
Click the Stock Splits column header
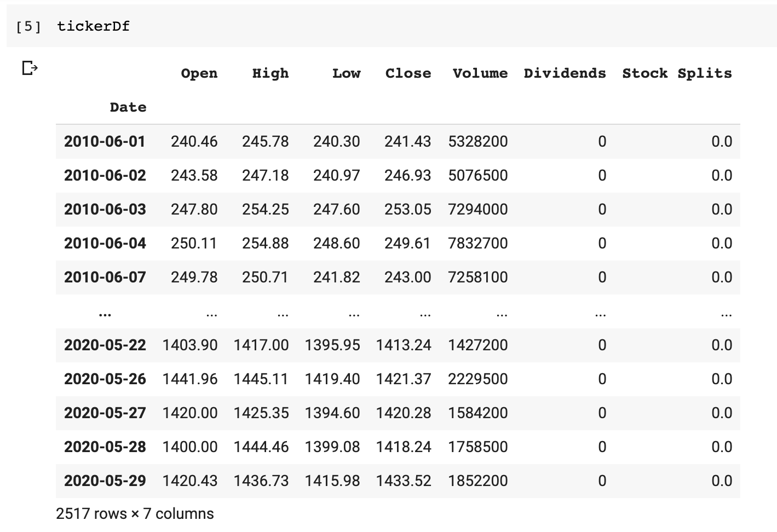pyautogui.click(x=677, y=73)
